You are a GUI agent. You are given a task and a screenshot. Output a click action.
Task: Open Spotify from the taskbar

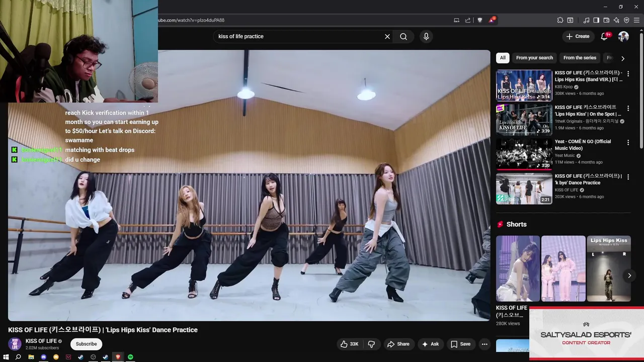point(130,357)
